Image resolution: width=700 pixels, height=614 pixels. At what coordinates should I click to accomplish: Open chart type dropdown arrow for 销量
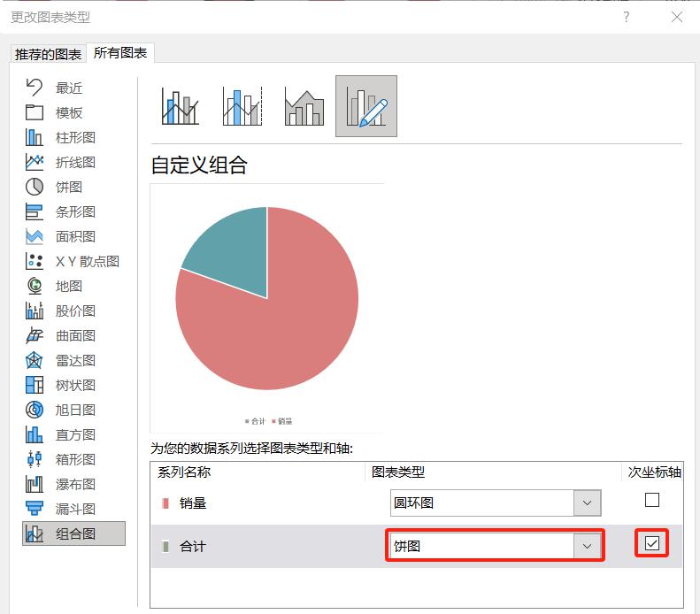(x=587, y=503)
